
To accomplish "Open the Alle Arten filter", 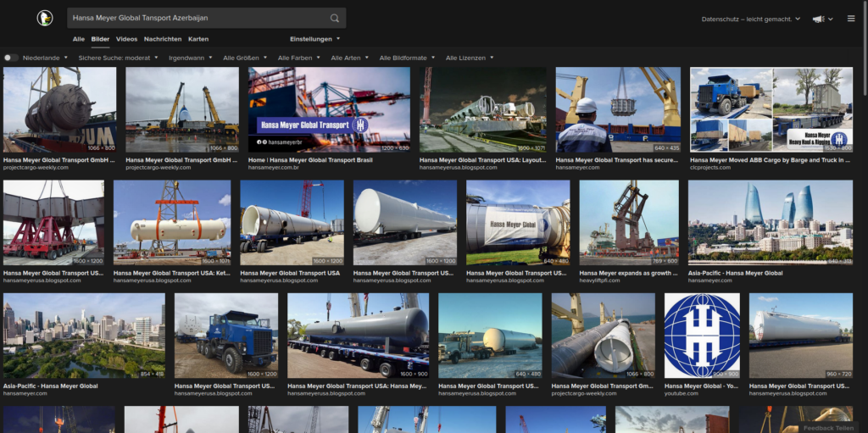I will tap(350, 58).
